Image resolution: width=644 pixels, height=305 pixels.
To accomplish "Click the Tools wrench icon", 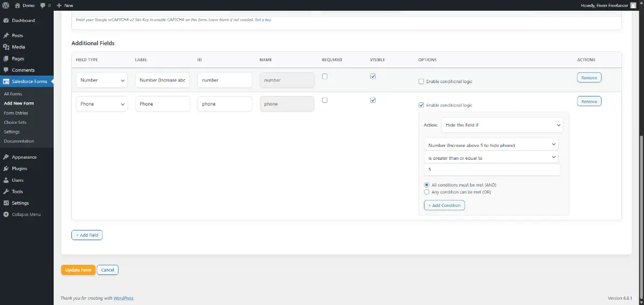I will pyautogui.click(x=6, y=191).
